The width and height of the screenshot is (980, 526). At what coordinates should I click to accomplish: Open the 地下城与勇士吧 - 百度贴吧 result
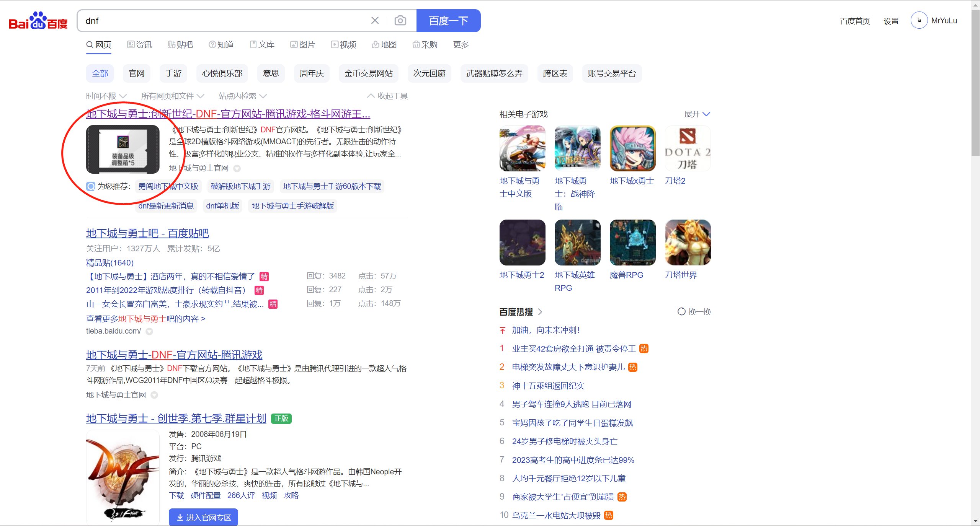(147, 233)
